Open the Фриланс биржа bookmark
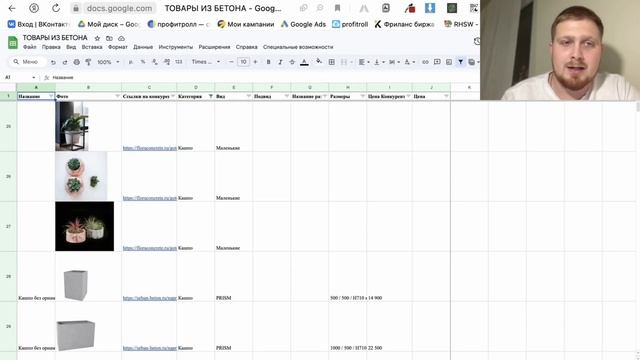The width and height of the screenshot is (640, 360). 404,24
